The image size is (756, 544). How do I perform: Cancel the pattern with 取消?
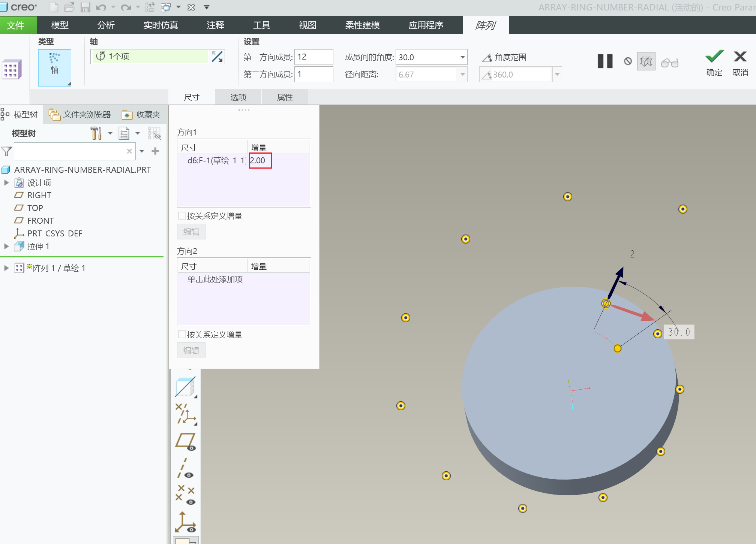pyautogui.click(x=740, y=63)
